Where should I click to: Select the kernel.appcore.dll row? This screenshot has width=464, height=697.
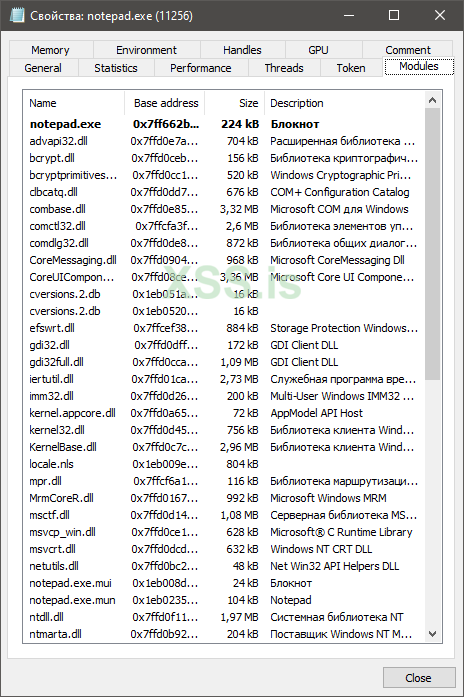click(x=224, y=413)
